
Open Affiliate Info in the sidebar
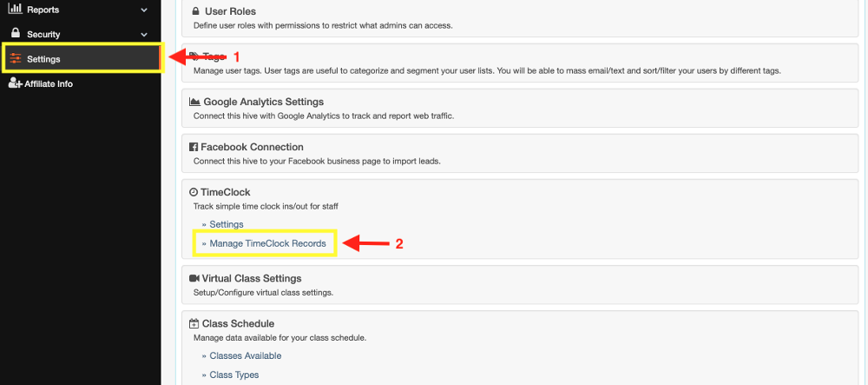click(x=49, y=83)
